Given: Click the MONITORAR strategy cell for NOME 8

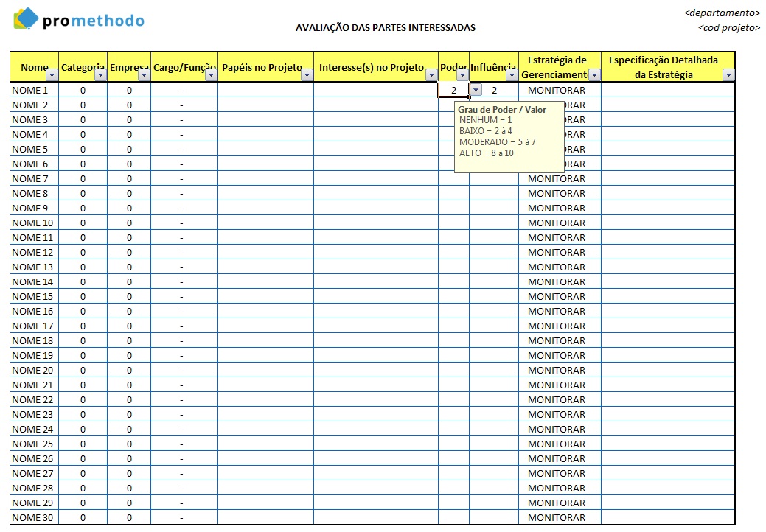Looking at the screenshot, I should tap(560, 193).
